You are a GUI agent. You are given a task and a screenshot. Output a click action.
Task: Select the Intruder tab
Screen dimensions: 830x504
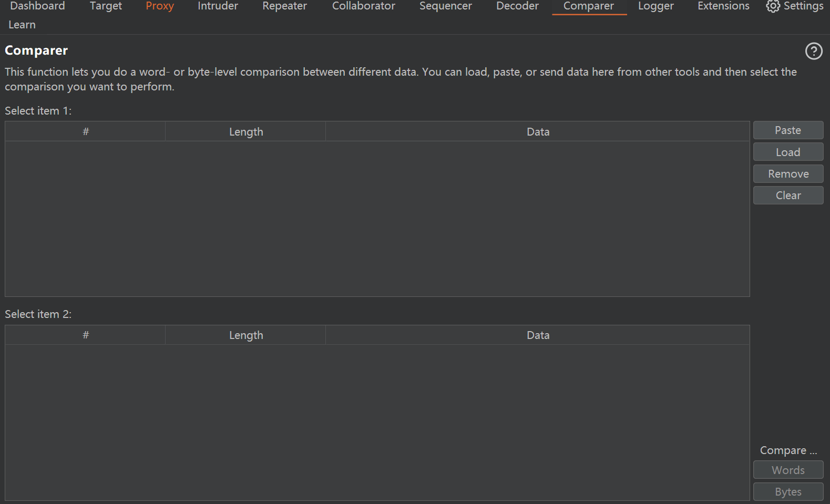click(x=218, y=6)
